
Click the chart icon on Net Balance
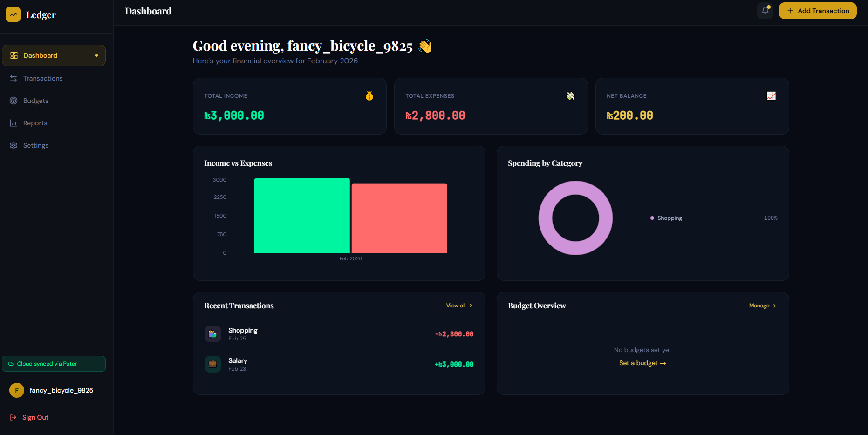click(772, 96)
